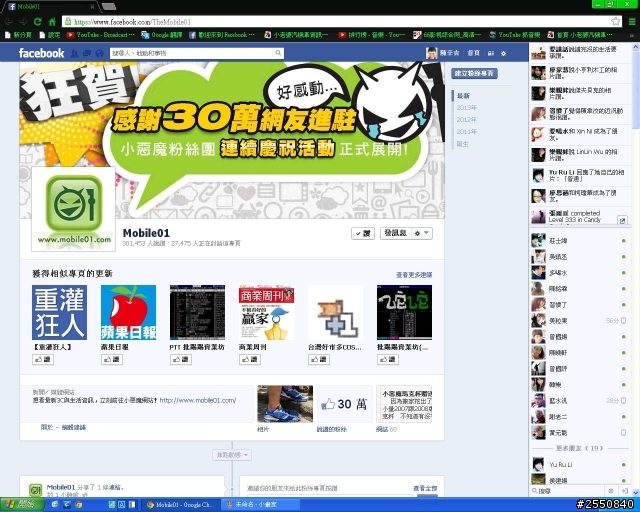This screenshot has height=512, width=640.
Task: Open a new Chrome tab
Action: click(109, 6)
